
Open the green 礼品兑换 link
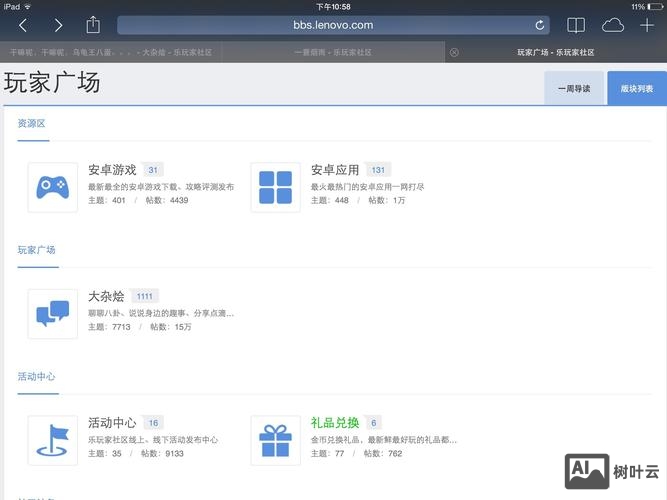point(335,423)
